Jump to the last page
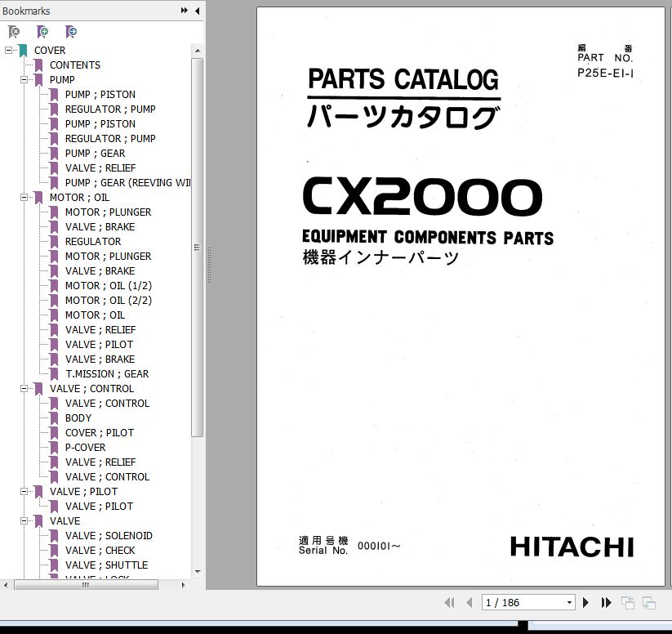672x634 pixels. (606, 603)
